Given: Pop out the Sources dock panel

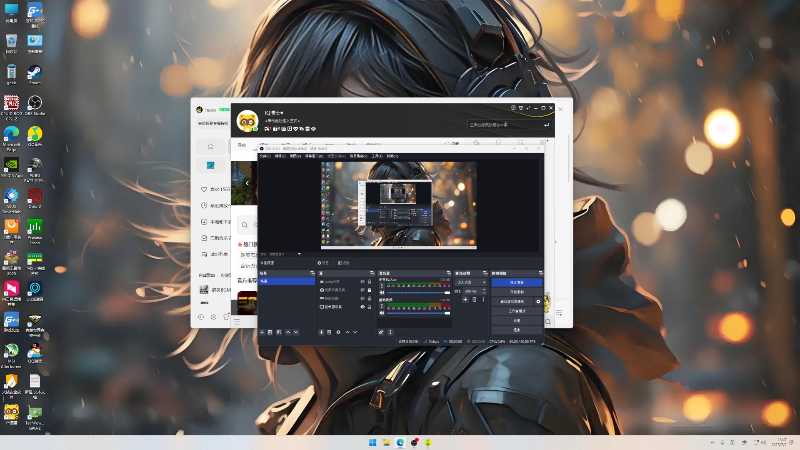Looking at the screenshot, I should coord(372,273).
